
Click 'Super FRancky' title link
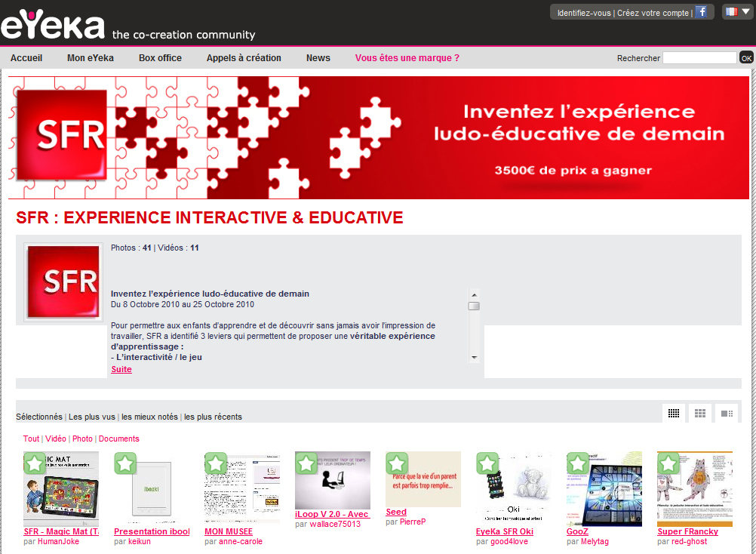[688, 531]
